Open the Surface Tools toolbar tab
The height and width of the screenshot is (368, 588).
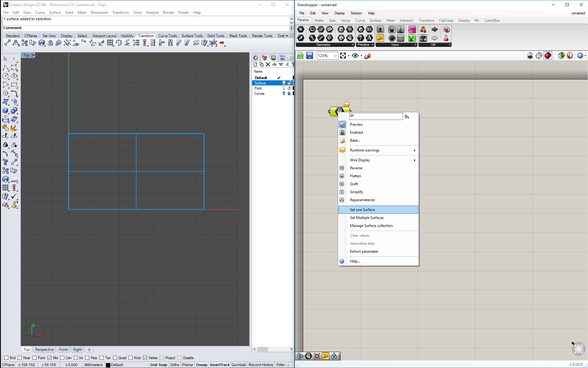tap(192, 36)
